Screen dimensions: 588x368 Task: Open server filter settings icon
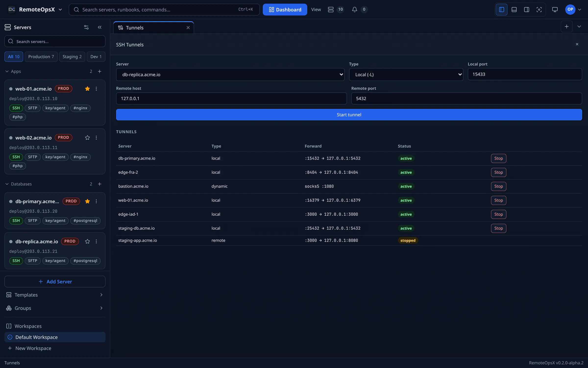point(86,27)
